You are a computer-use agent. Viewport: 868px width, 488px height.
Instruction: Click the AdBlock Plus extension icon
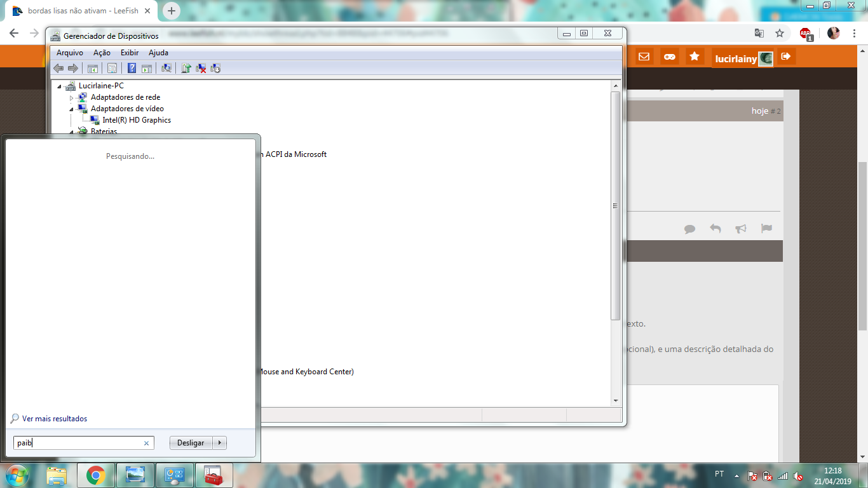point(806,33)
